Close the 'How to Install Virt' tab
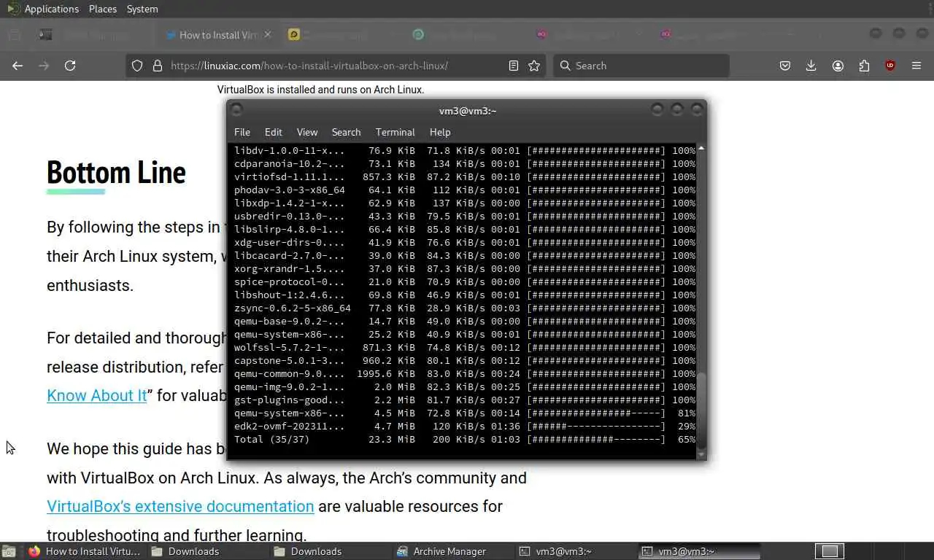 pos(267,34)
